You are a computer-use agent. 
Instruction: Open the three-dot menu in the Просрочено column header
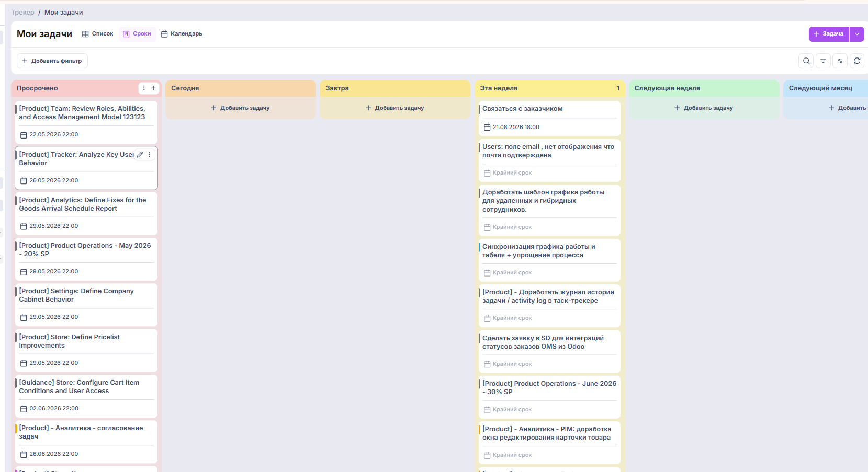(144, 88)
